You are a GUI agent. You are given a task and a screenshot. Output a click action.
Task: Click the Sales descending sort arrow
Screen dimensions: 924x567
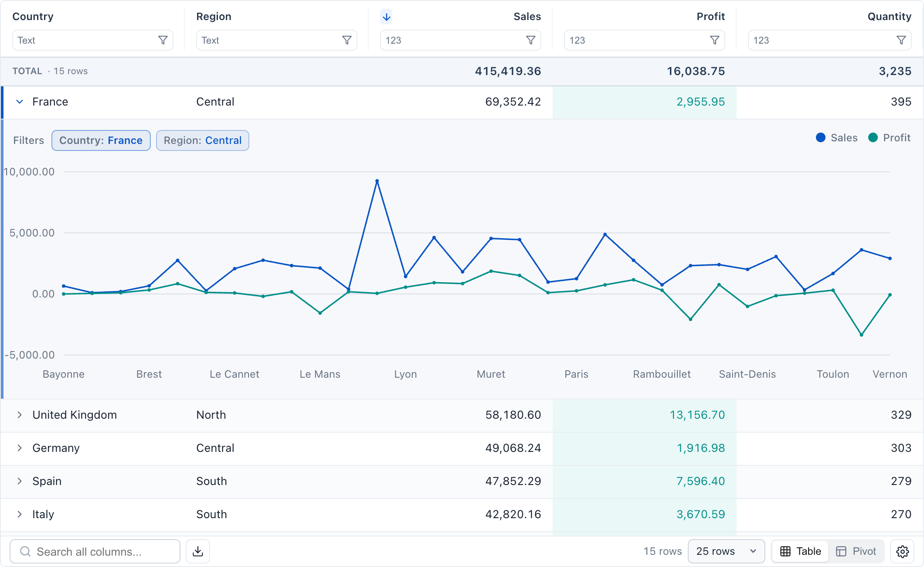(x=386, y=17)
